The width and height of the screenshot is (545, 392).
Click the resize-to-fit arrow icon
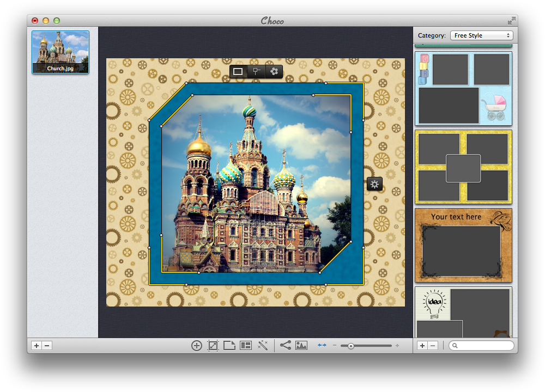(x=213, y=345)
